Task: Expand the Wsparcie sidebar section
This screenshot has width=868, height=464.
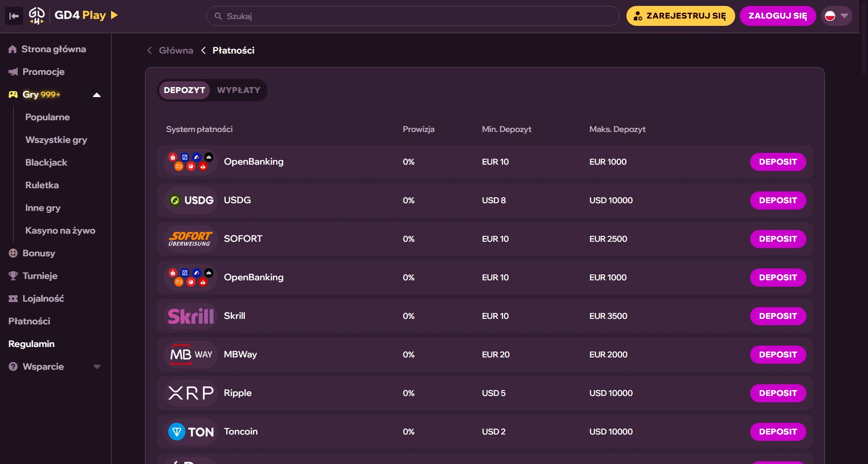Action: tap(97, 366)
